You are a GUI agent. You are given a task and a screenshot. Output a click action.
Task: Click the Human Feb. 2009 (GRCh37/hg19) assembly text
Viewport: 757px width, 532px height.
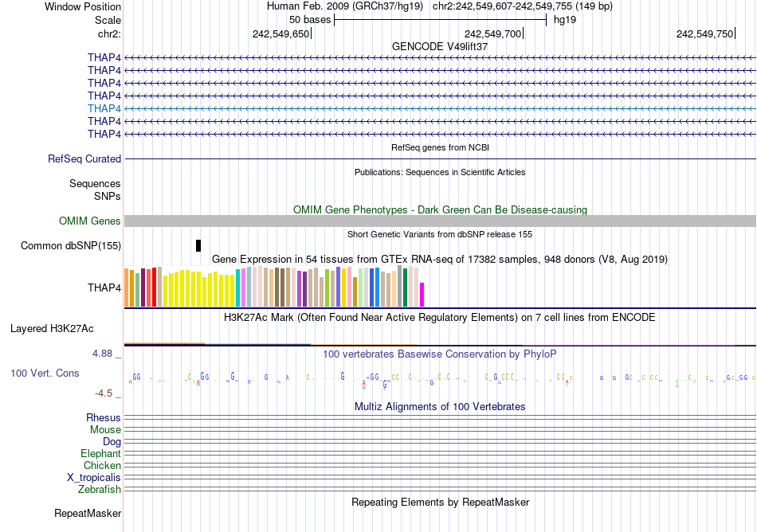[345, 6]
